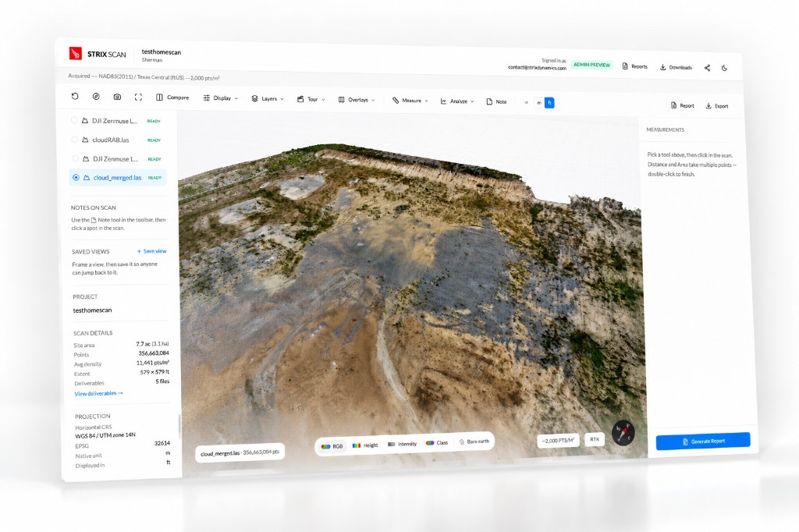Click the cloud_merged.las point count label in the viewport

[x=240, y=452]
